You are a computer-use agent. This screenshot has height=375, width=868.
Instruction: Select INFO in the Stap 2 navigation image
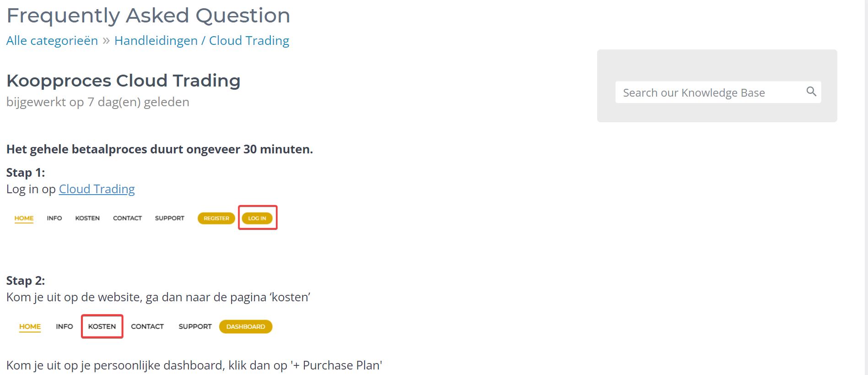65,326
